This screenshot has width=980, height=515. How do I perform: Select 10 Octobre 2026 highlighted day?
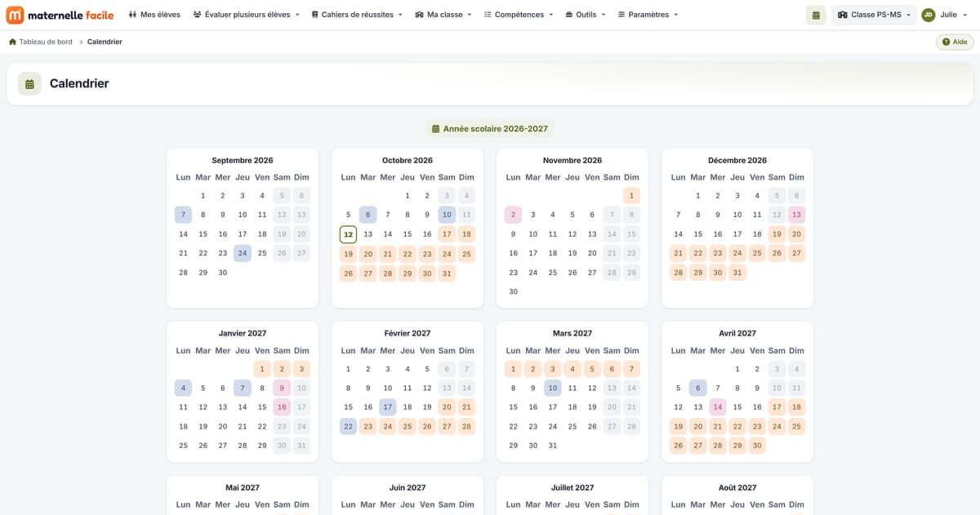pos(447,215)
